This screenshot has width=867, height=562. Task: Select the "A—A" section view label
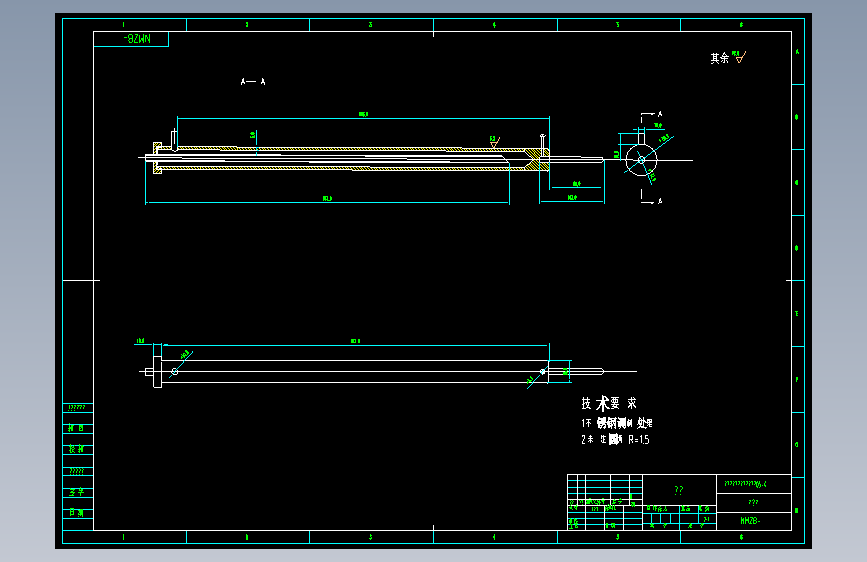pos(253,82)
